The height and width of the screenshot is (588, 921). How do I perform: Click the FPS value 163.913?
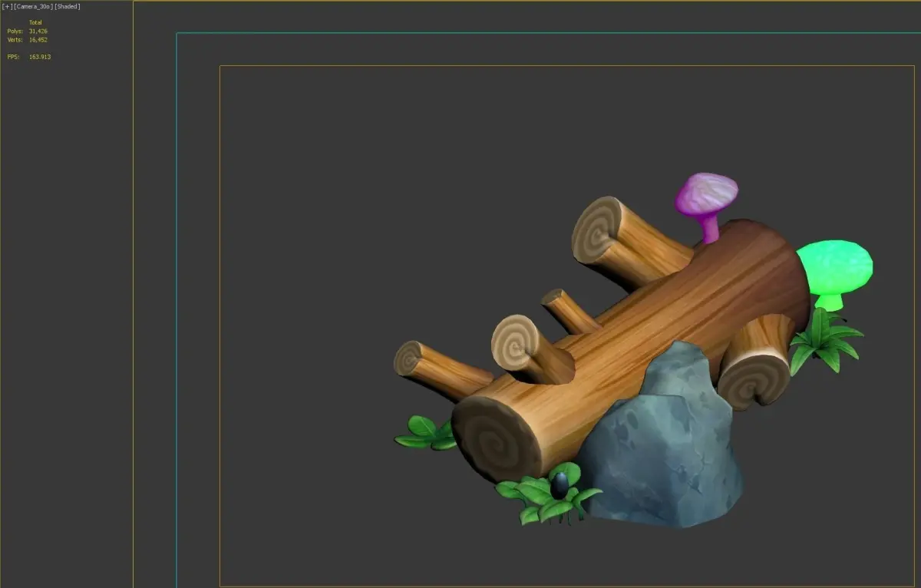(40, 57)
